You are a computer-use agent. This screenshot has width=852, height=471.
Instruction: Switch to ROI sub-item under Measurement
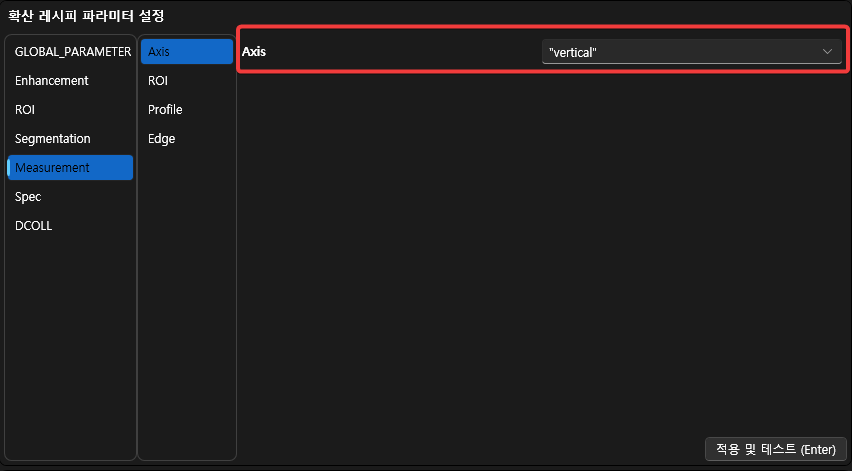click(158, 80)
